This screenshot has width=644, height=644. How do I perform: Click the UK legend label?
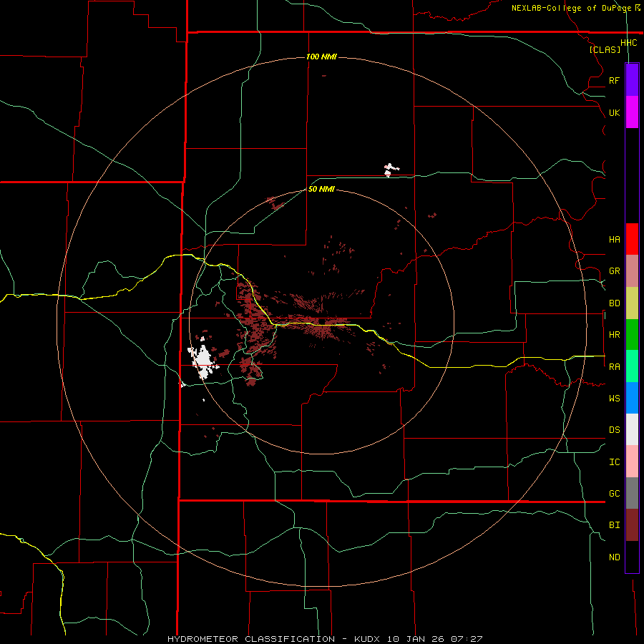614,112
